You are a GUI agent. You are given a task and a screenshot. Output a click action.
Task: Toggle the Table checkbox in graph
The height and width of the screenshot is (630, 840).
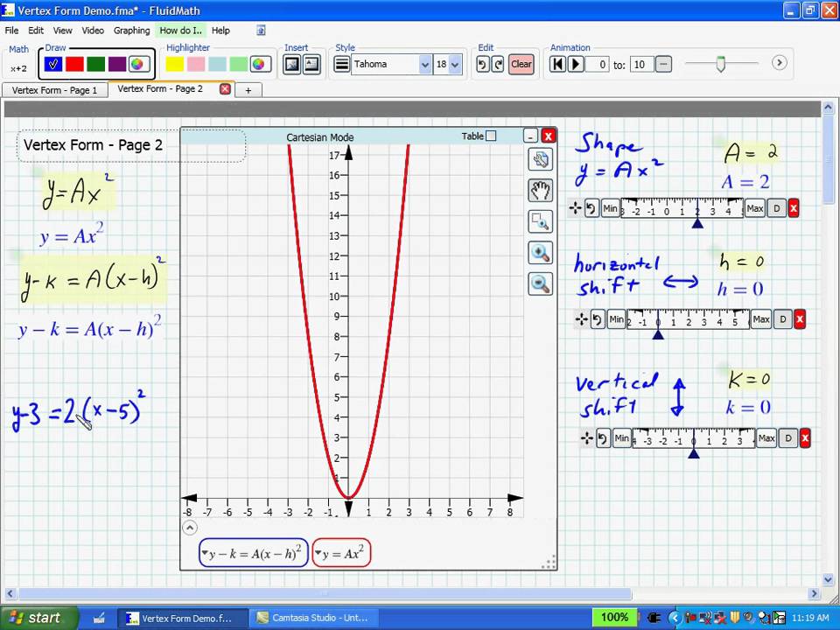(491, 136)
